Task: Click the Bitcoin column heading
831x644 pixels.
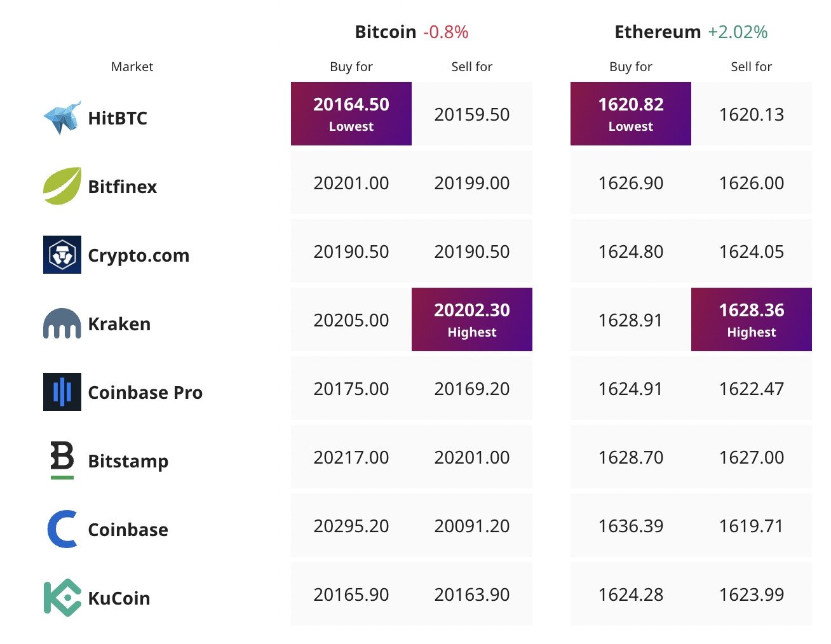Action: click(385, 32)
